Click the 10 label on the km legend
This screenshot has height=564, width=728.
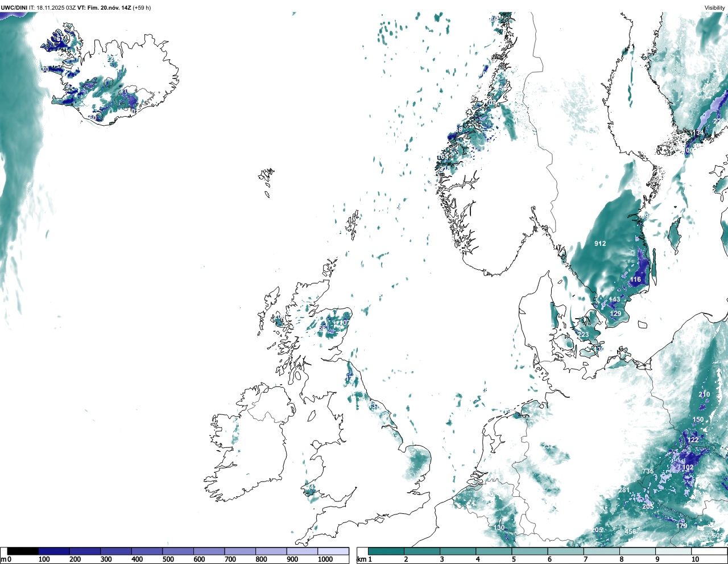click(x=695, y=559)
